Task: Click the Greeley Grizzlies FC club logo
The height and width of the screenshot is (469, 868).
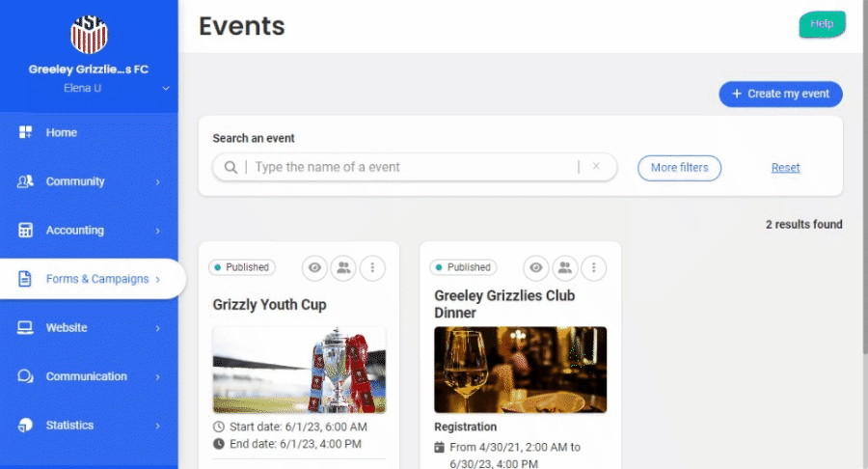Action: pyautogui.click(x=89, y=34)
